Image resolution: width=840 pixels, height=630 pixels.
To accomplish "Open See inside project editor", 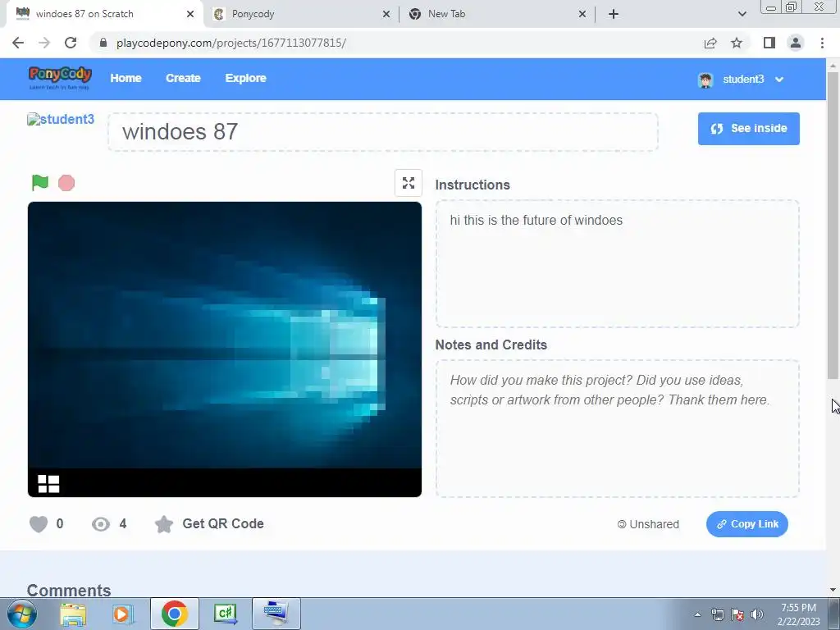I will point(748,129).
